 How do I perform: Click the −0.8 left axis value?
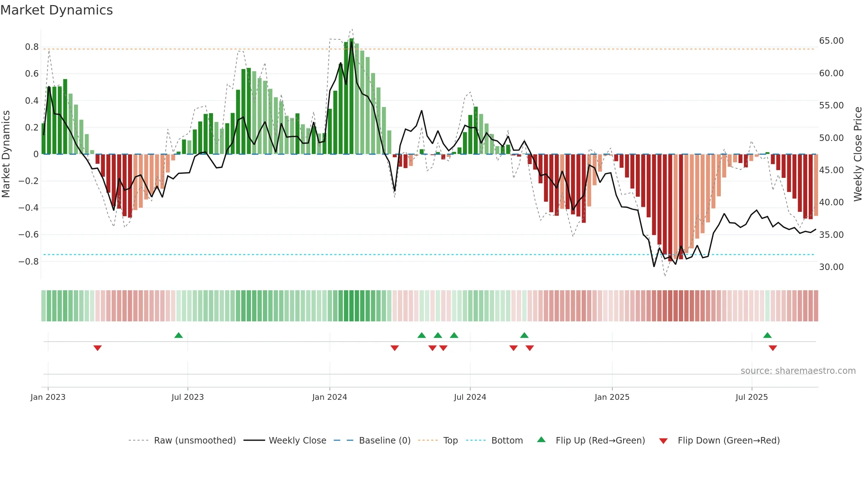tap(29, 261)
